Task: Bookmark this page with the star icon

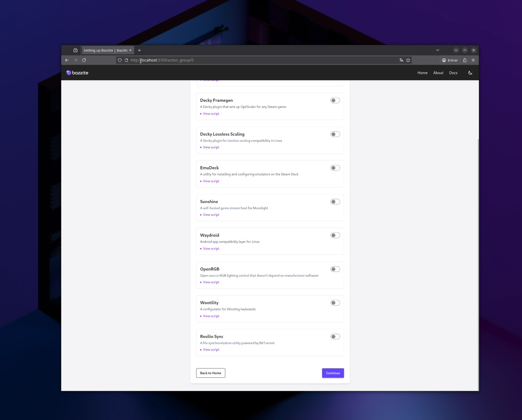Action: [408, 60]
